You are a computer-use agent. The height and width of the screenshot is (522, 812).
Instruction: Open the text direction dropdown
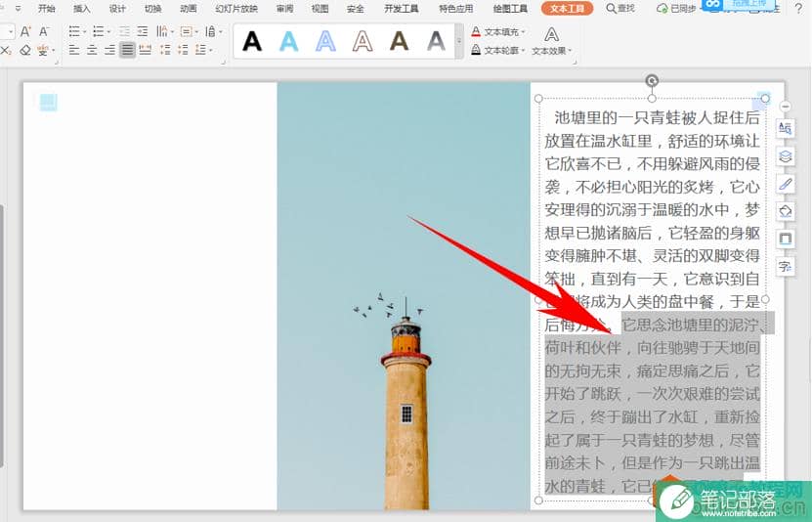pos(165,32)
